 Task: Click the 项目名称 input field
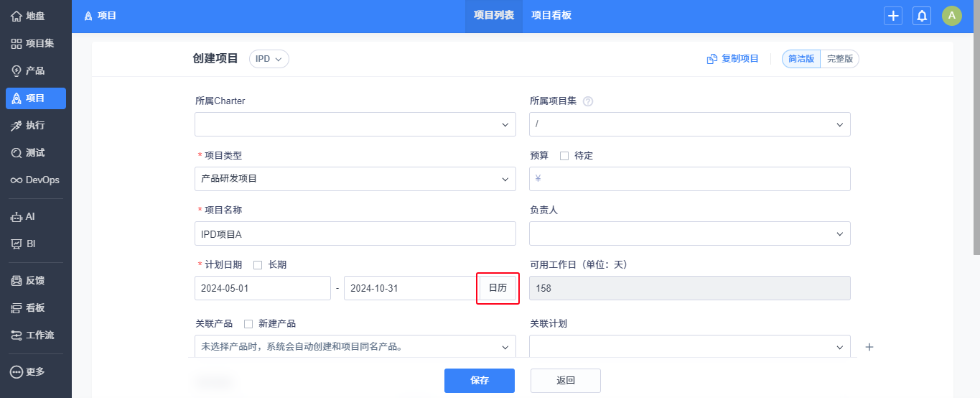tap(355, 233)
